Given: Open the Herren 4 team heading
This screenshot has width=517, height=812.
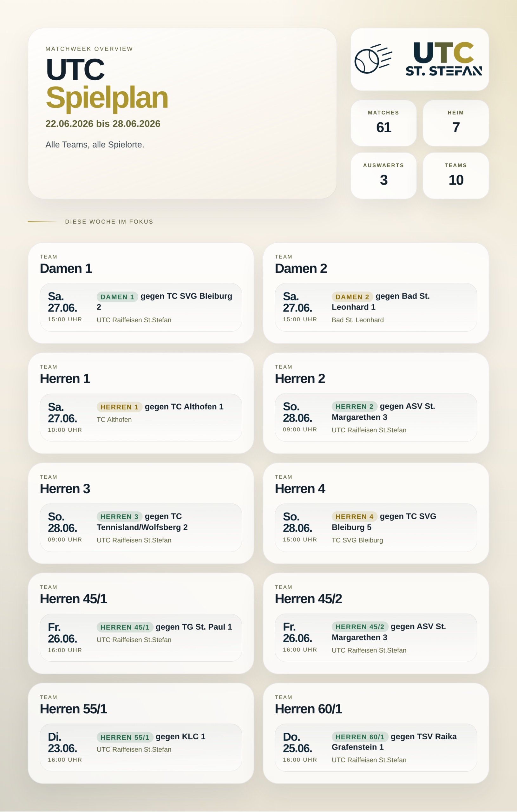Looking at the screenshot, I should click(300, 488).
